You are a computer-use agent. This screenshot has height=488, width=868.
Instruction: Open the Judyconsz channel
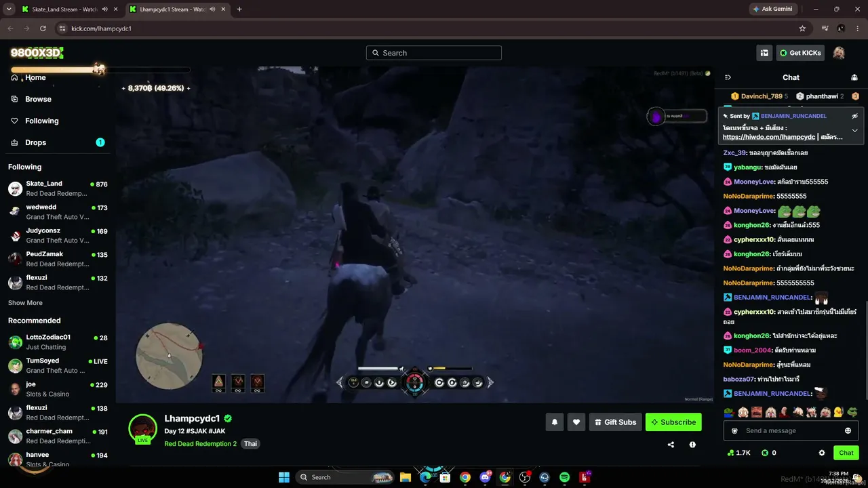(58, 235)
